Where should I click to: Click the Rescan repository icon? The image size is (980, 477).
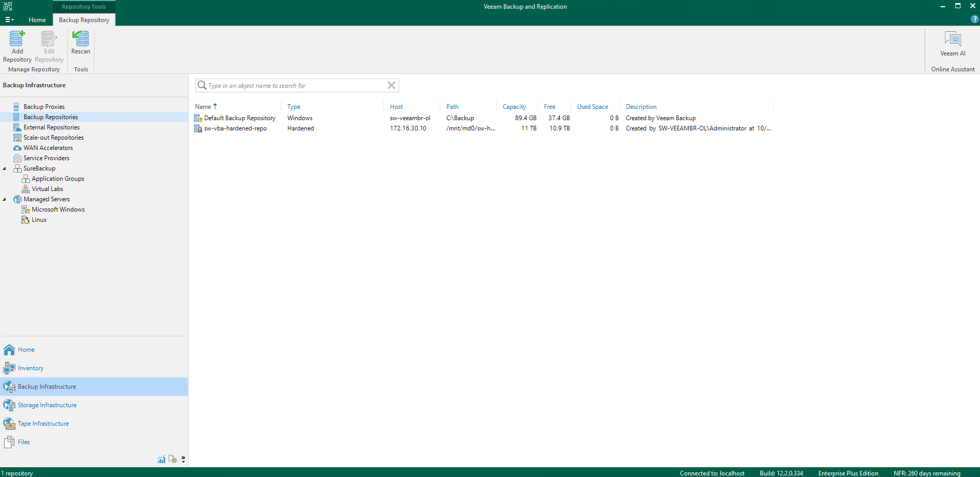click(81, 39)
